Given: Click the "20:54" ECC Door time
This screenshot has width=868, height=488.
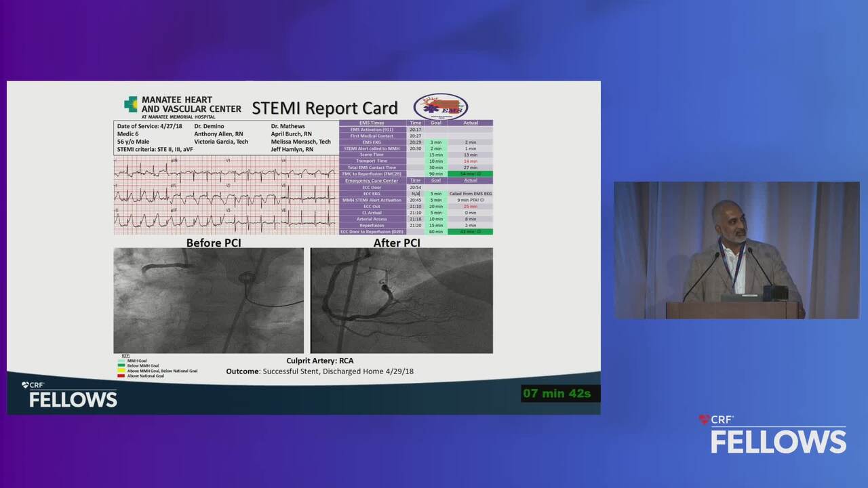Looking at the screenshot, I should 416,187.
